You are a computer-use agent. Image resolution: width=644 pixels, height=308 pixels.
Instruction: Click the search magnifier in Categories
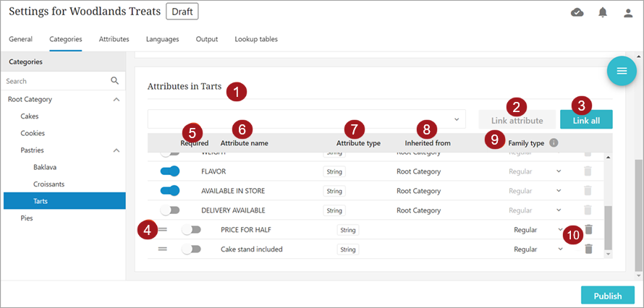tap(114, 81)
